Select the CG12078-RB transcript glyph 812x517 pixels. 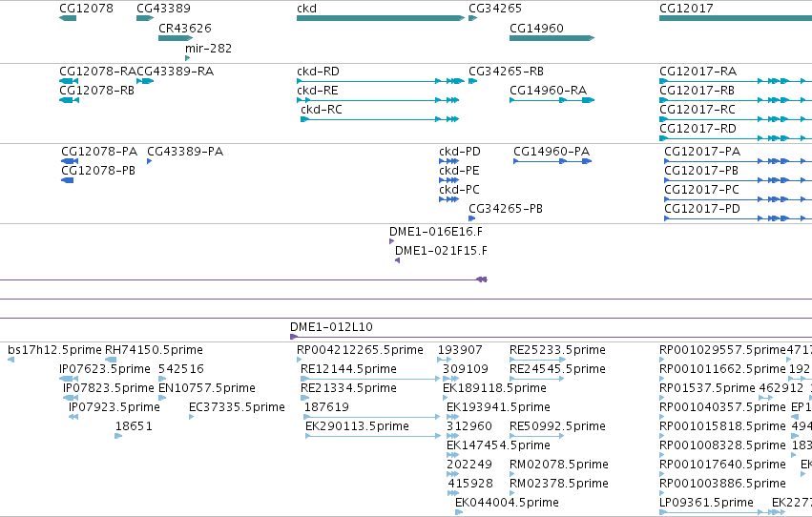(70, 100)
